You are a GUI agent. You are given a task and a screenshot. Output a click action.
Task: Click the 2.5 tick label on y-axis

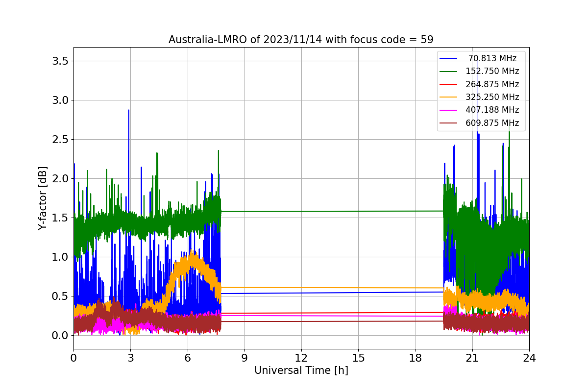[x=60, y=140]
